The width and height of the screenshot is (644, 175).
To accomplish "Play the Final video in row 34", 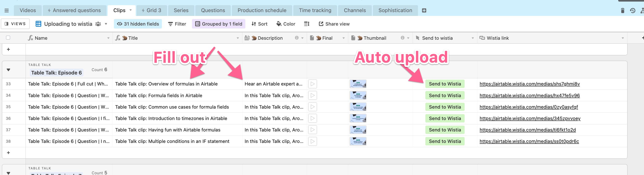I will coord(313,96).
